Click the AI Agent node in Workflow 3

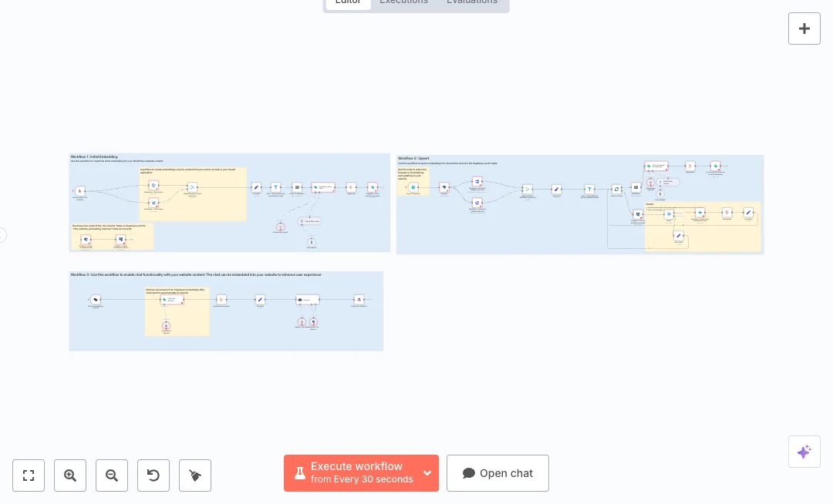click(307, 300)
